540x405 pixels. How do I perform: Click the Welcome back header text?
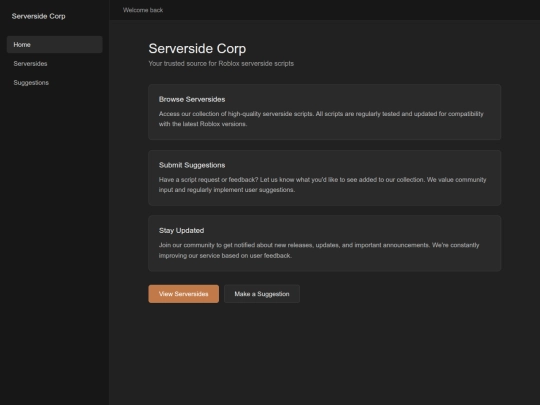143,10
